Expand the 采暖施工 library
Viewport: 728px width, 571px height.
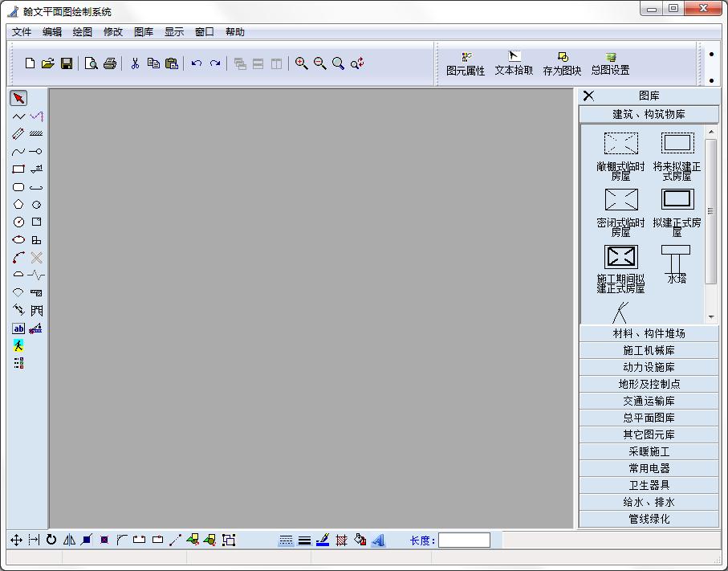pos(649,451)
